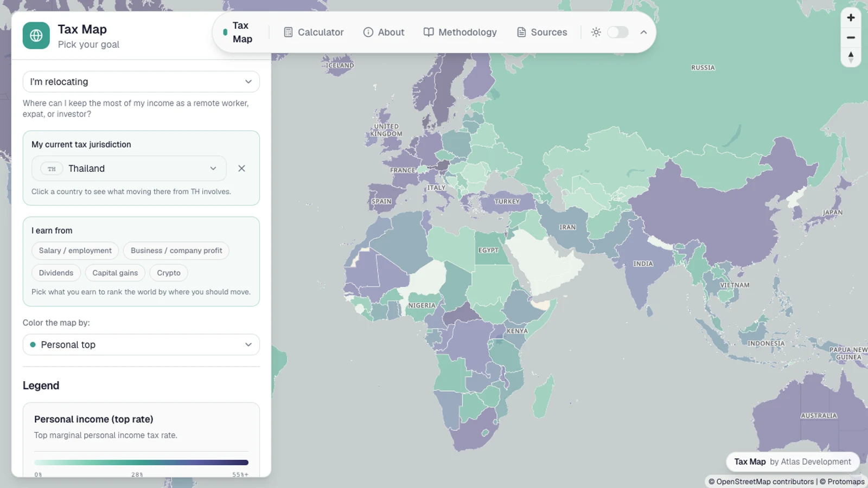
Task: Click the TH country code badge
Action: (52, 169)
